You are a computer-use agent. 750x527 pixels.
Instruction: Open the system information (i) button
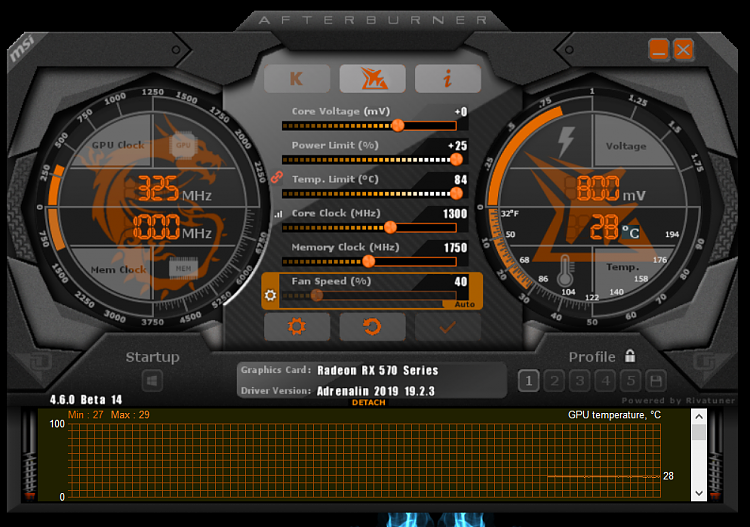pos(448,79)
